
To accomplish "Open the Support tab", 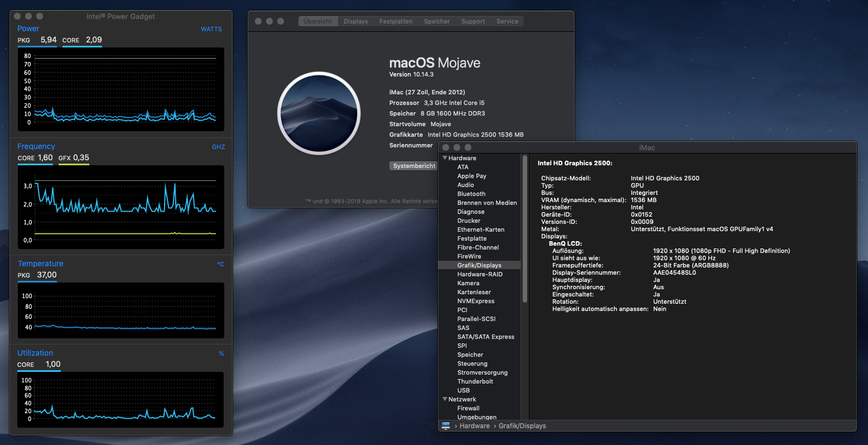I will [x=472, y=21].
